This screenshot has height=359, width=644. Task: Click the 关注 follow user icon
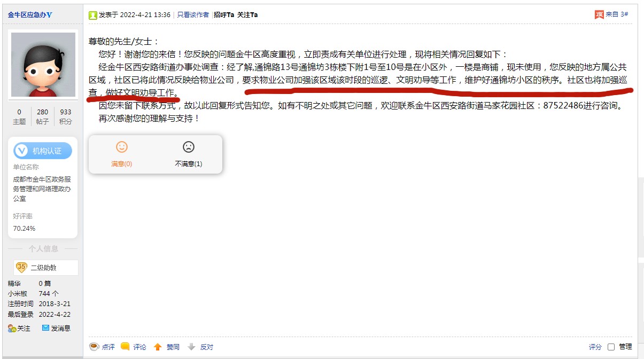coord(12,329)
